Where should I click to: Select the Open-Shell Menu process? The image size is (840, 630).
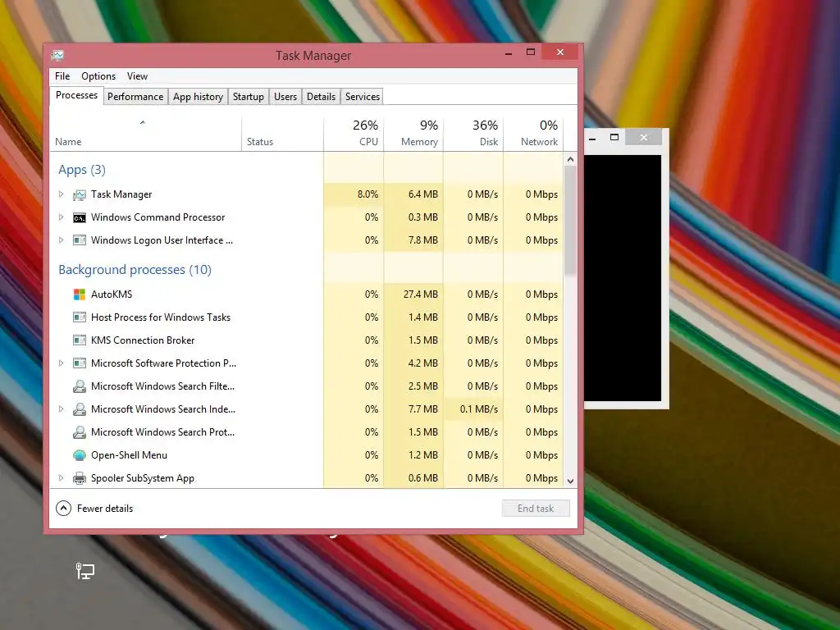point(129,455)
